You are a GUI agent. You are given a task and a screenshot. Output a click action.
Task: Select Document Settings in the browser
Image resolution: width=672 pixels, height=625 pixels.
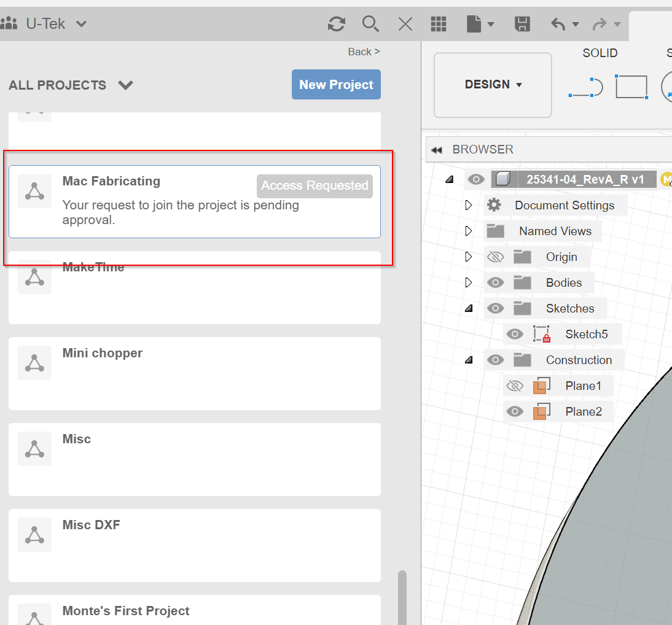click(565, 206)
